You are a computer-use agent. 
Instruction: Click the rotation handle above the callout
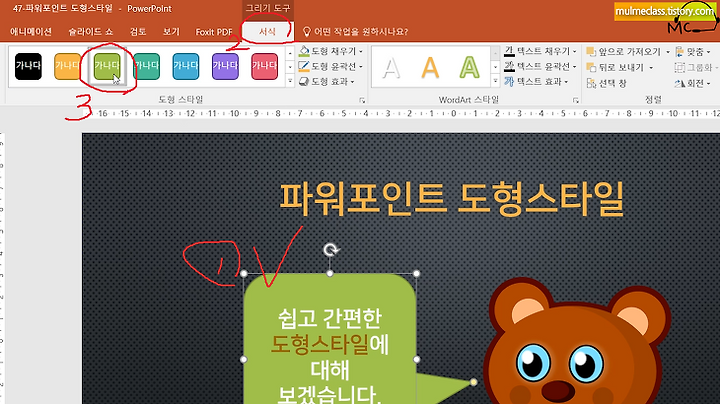330,250
